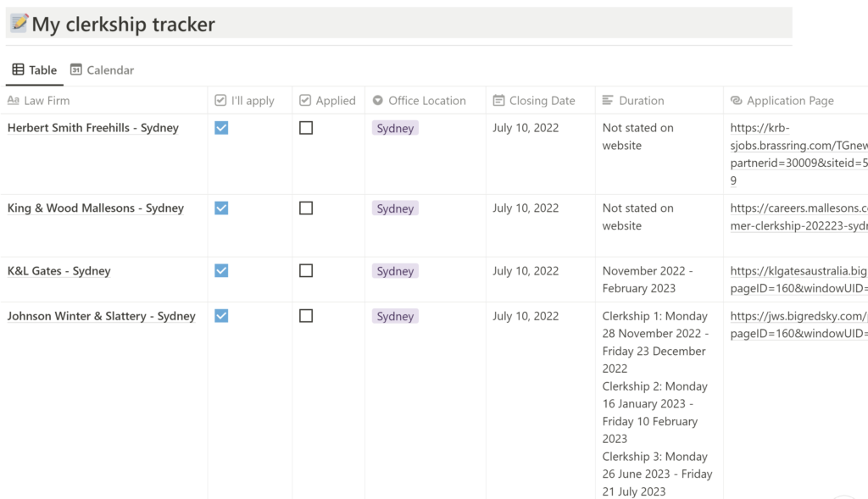Click the Closing Date calendar property icon
868x499 pixels.
coord(498,100)
